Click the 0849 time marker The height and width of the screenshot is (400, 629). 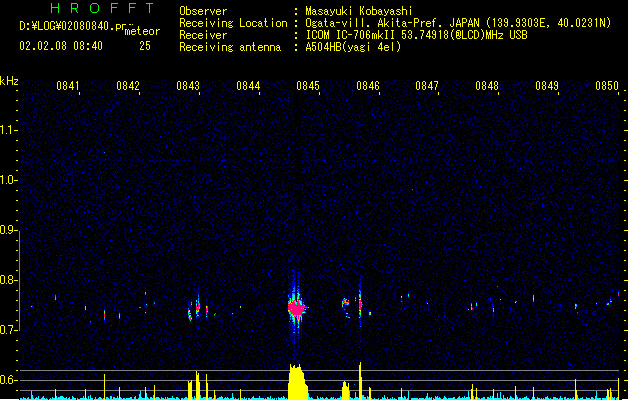[x=547, y=86]
